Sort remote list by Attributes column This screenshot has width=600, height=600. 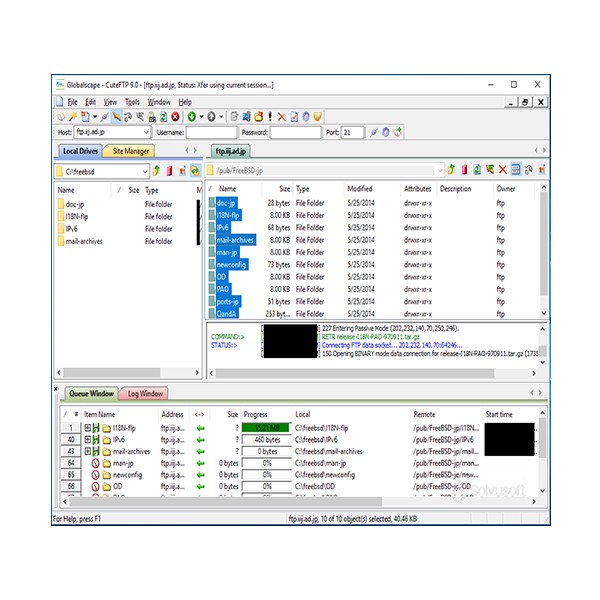[417, 189]
